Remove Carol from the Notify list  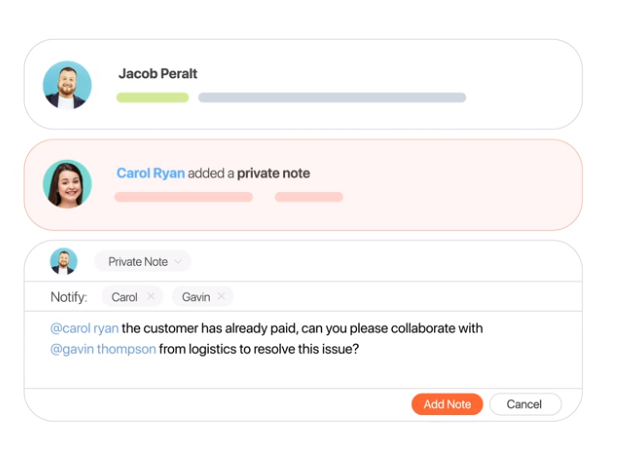click(151, 296)
